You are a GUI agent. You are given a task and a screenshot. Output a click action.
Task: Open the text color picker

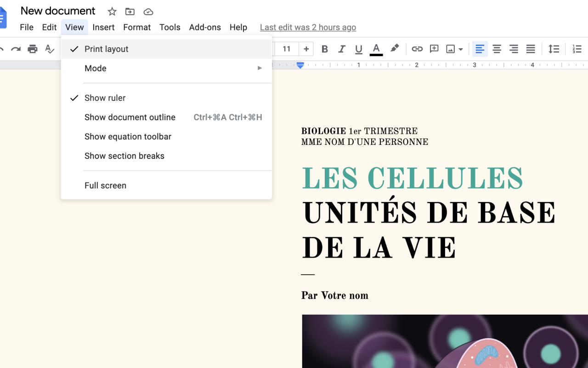point(376,49)
